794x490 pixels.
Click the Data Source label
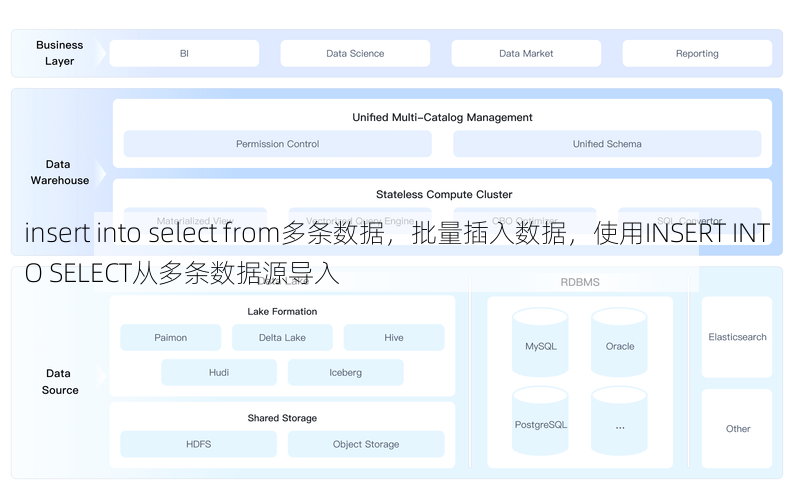tap(60, 382)
